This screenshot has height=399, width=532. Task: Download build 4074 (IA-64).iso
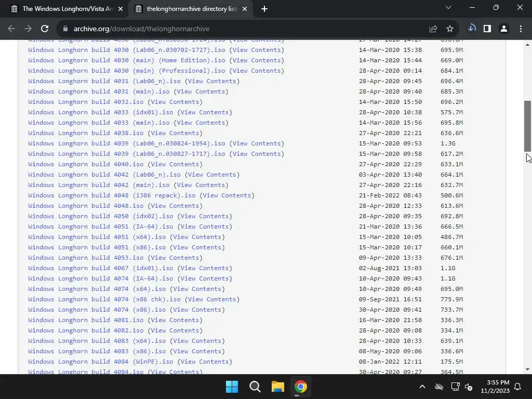click(x=100, y=278)
